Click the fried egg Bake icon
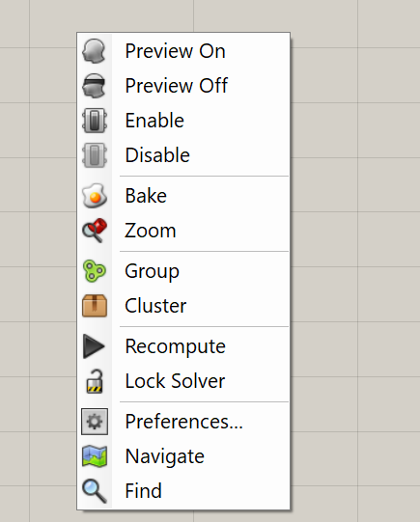Image resolution: width=420 pixels, height=522 pixels. (x=95, y=196)
